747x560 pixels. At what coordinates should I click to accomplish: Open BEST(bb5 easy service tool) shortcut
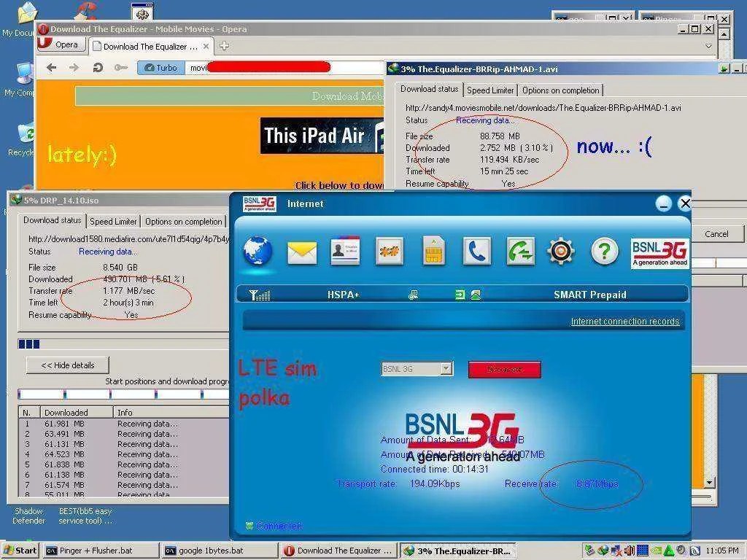click(x=86, y=516)
